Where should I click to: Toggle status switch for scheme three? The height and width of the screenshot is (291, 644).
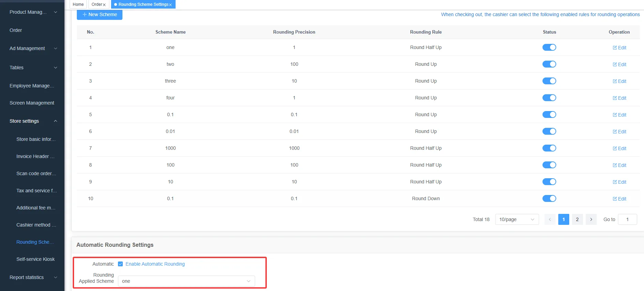pos(549,81)
